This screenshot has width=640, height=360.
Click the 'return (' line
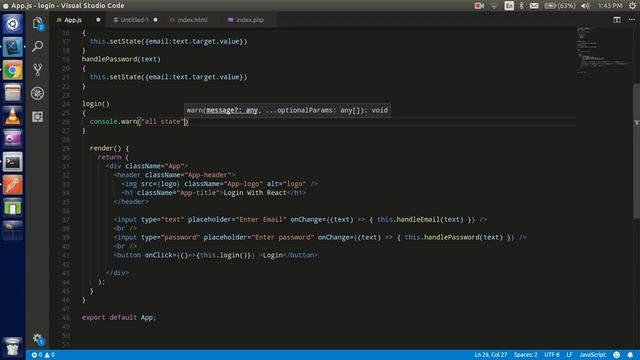click(x=113, y=157)
